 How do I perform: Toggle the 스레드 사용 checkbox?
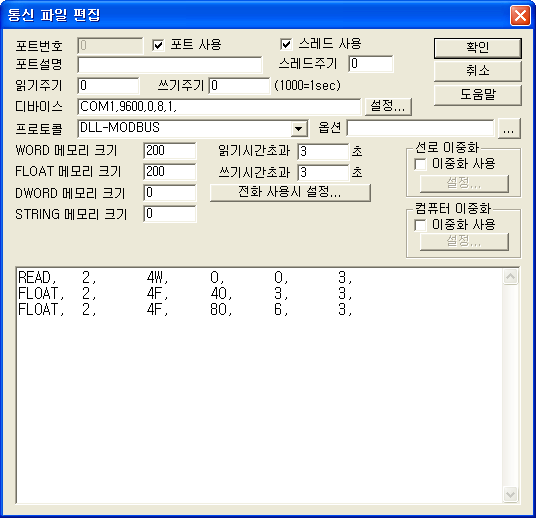point(286,44)
